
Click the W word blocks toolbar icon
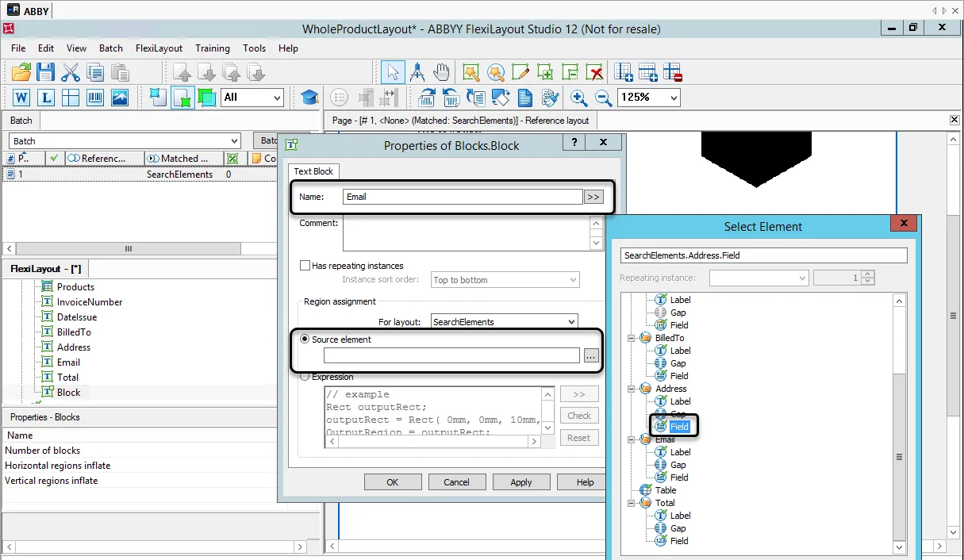[x=21, y=98]
